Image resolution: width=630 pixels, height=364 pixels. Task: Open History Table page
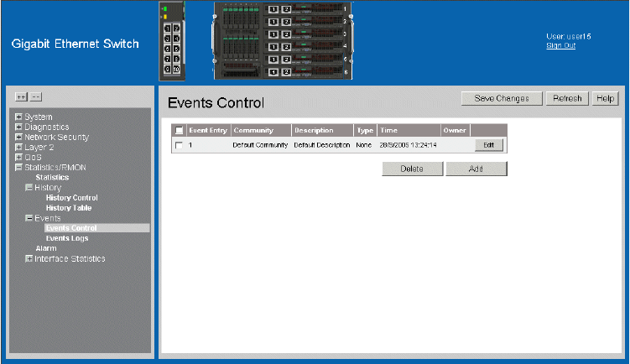point(69,208)
